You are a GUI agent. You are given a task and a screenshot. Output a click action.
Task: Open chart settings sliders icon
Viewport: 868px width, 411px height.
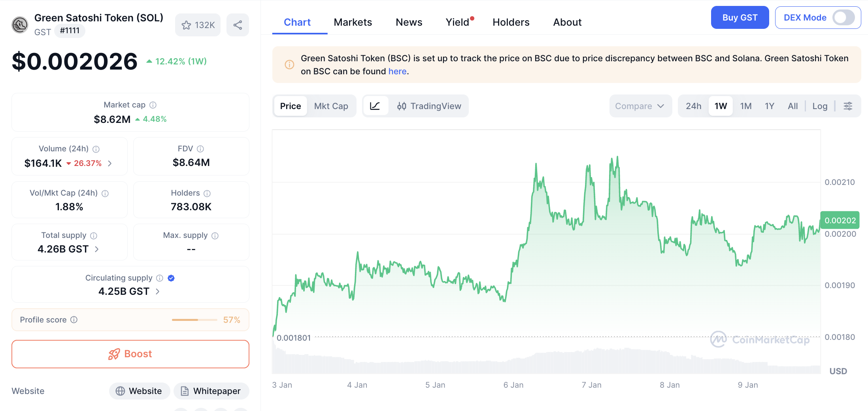click(848, 106)
